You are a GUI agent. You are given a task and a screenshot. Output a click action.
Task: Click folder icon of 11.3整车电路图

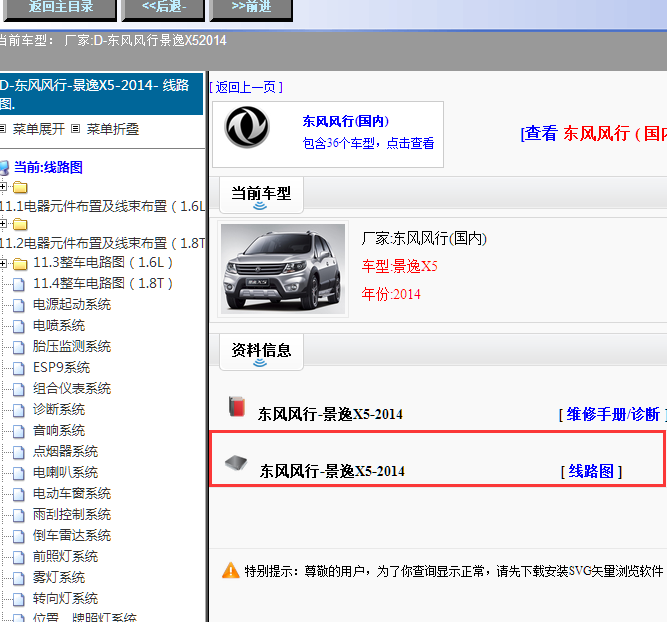tap(20, 264)
